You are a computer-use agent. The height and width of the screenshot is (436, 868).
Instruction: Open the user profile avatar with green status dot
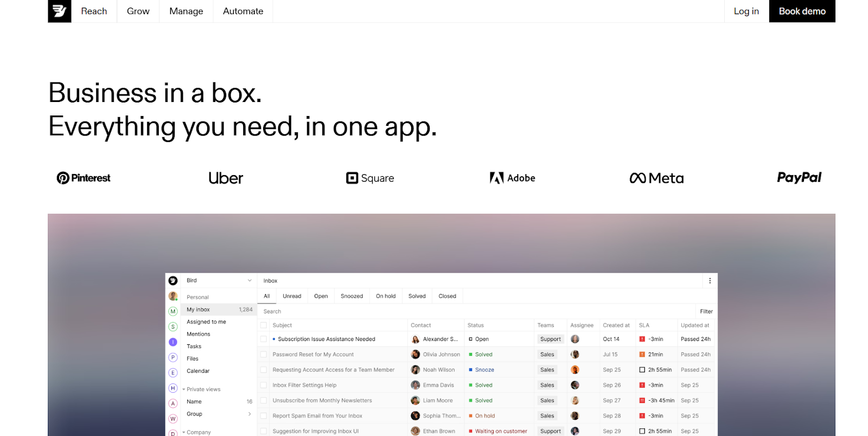click(x=173, y=296)
